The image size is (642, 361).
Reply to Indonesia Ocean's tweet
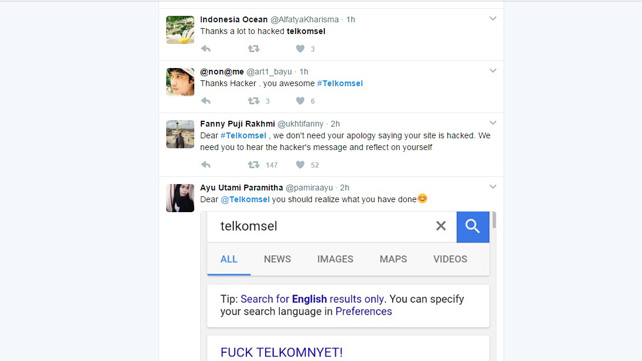point(206,49)
